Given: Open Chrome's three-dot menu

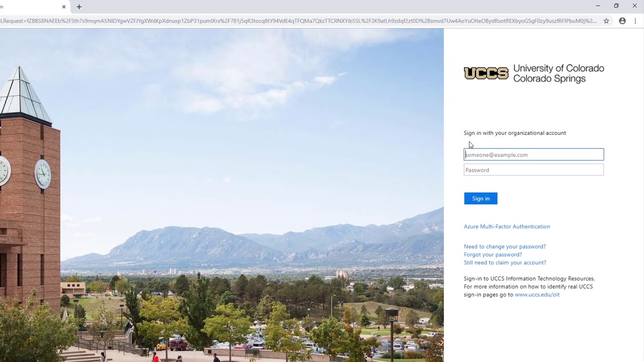Looking at the screenshot, I should tap(635, 21).
